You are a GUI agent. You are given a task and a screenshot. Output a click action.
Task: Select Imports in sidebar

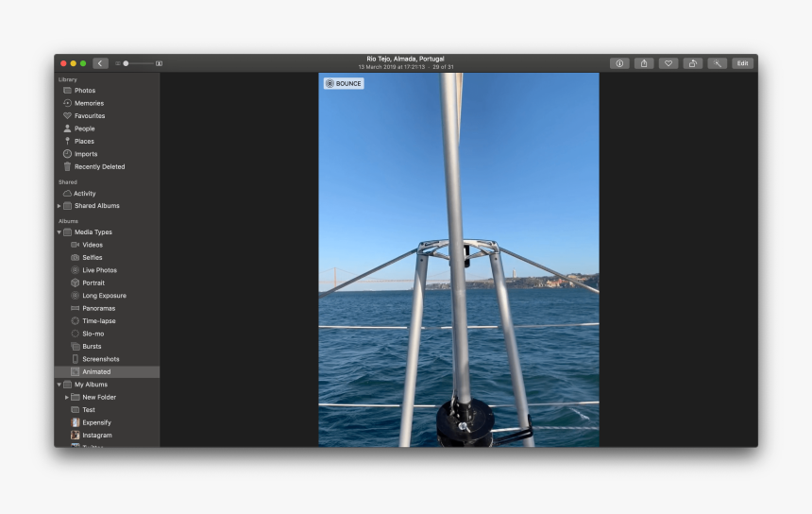click(107, 154)
